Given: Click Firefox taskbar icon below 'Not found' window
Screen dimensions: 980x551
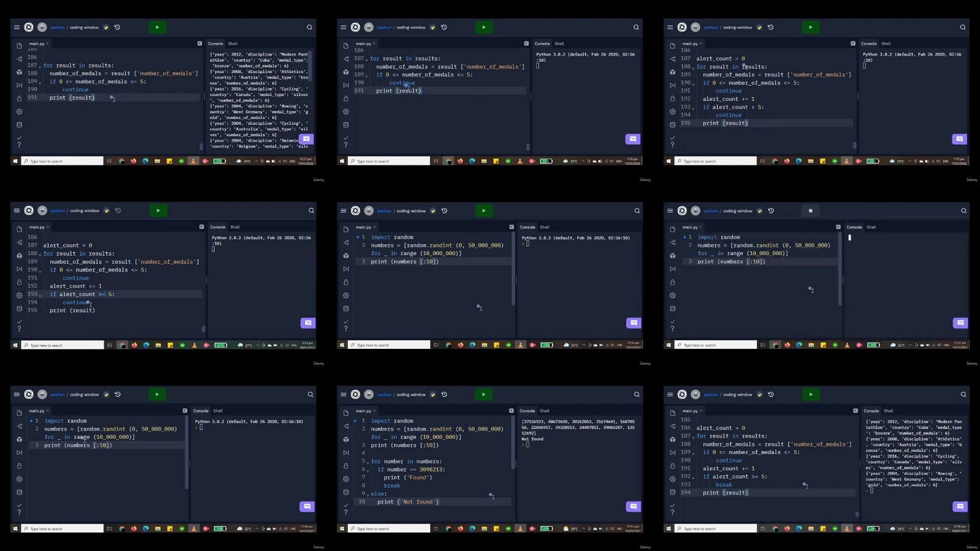Looking at the screenshot, I should (x=460, y=528).
